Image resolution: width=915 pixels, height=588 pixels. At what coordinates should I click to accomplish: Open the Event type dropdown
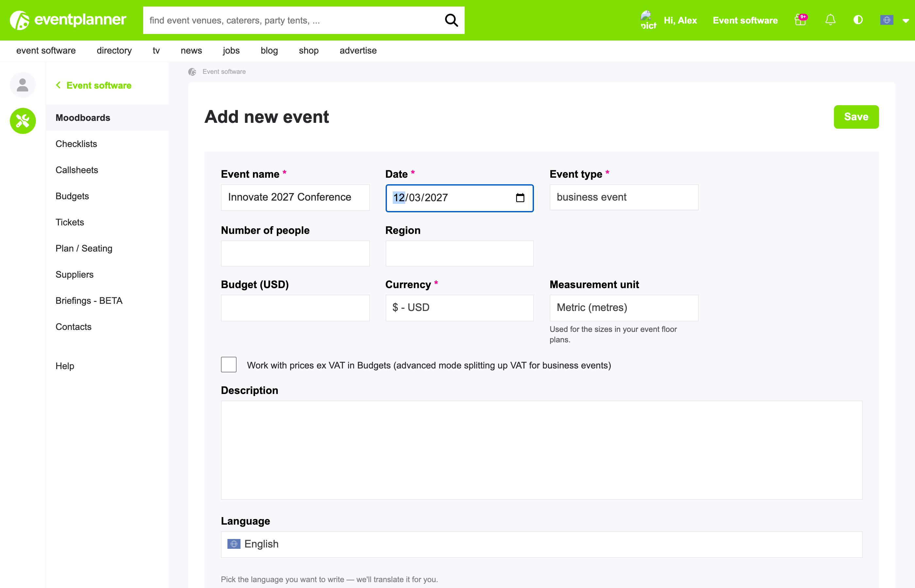pos(624,197)
